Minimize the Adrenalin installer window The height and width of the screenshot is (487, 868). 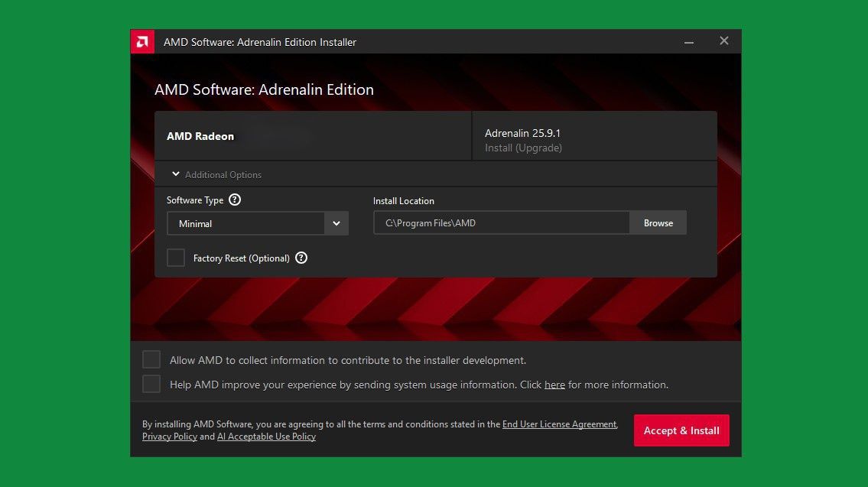(689, 42)
